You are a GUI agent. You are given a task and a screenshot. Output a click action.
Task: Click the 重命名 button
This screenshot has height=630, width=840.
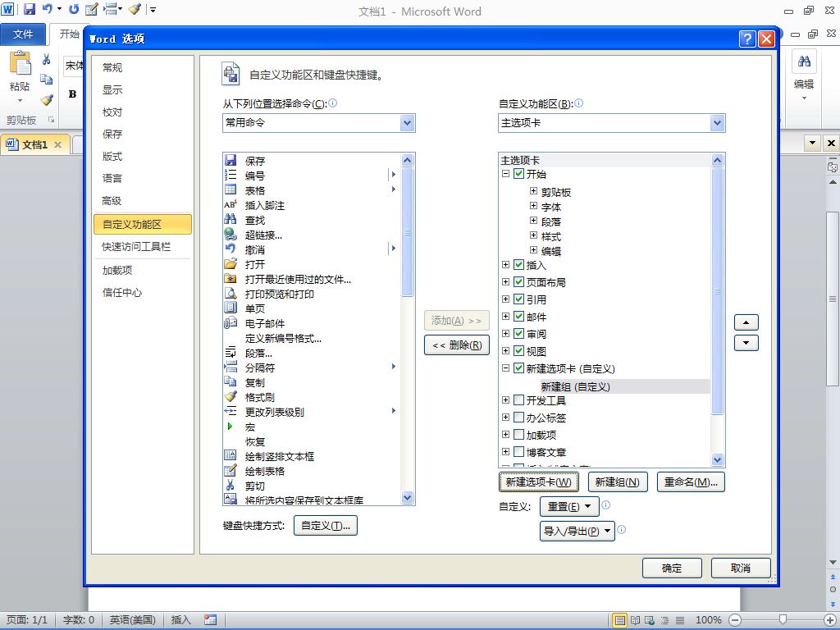[691, 482]
